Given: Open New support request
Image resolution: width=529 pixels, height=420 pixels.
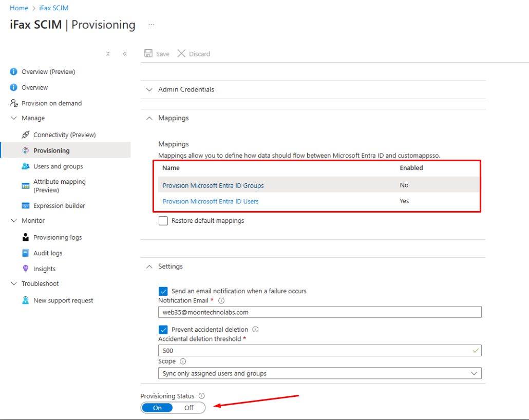Looking at the screenshot, I should (x=63, y=300).
